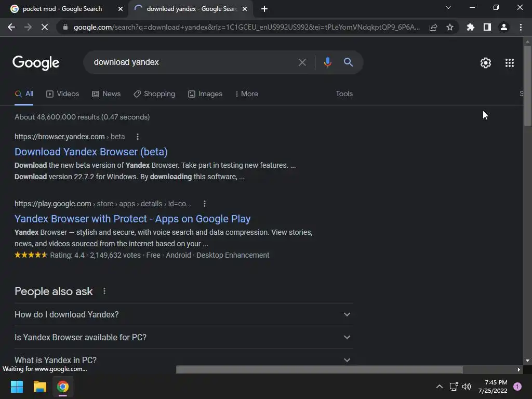The width and height of the screenshot is (532, 399).
Task: Switch to Shopping results
Action: click(154, 94)
